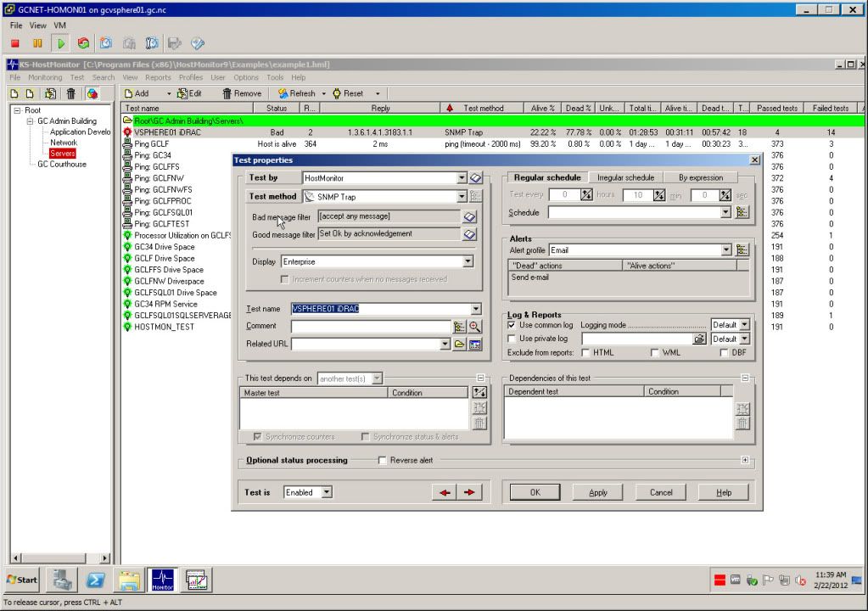Click the Comment magnifier icon

[x=475, y=327]
